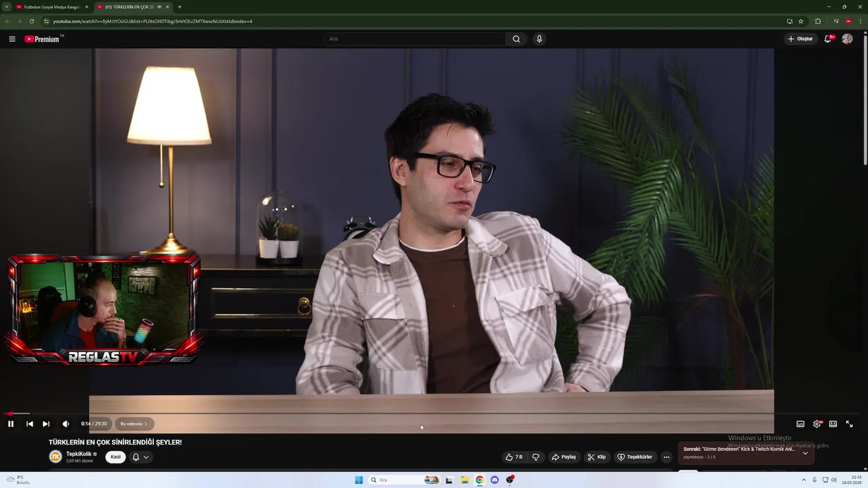This screenshot has height=488, width=868.
Task: Toggle subtitles on the player
Action: pyautogui.click(x=800, y=424)
